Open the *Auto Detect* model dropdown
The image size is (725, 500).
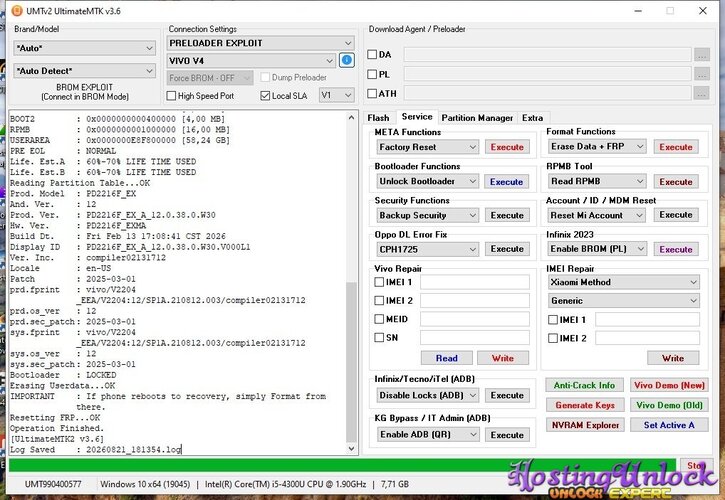click(84, 71)
